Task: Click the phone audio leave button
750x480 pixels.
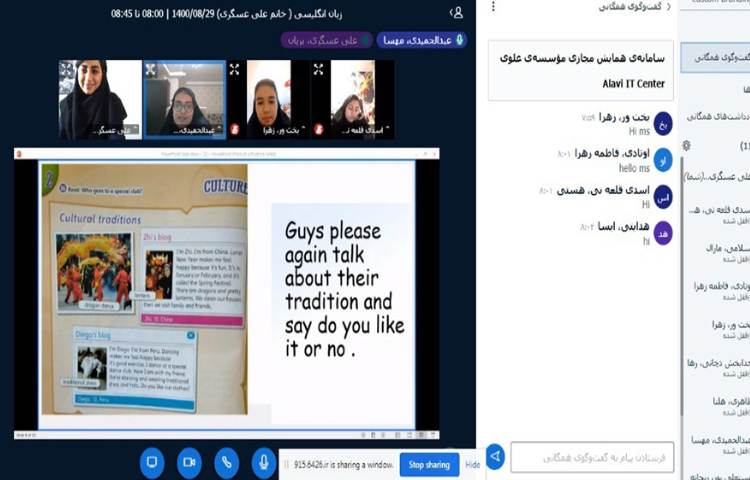Action: pyautogui.click(x=227, y=462)
